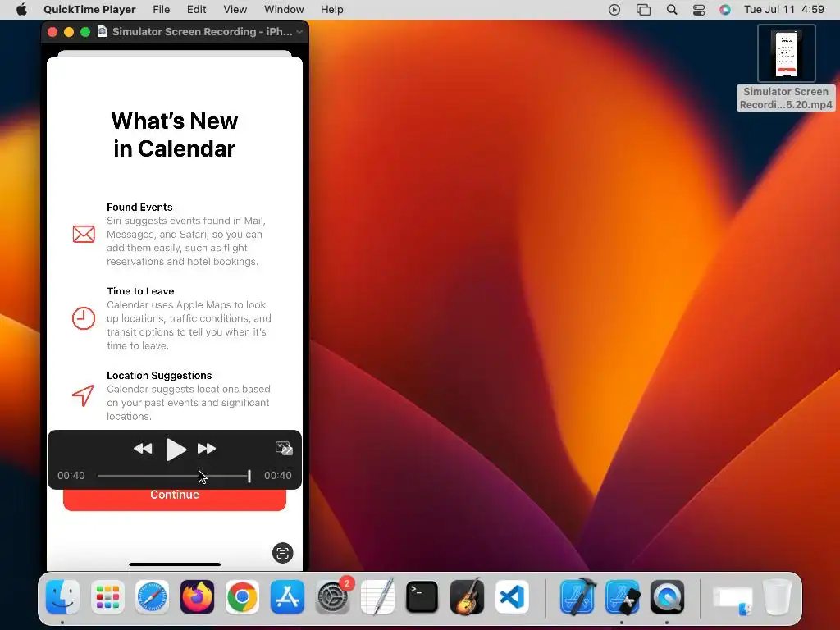This screenshot has width=840, height=630.
Task: Open Finder from the Dock
Action: (x=62, y=597)
